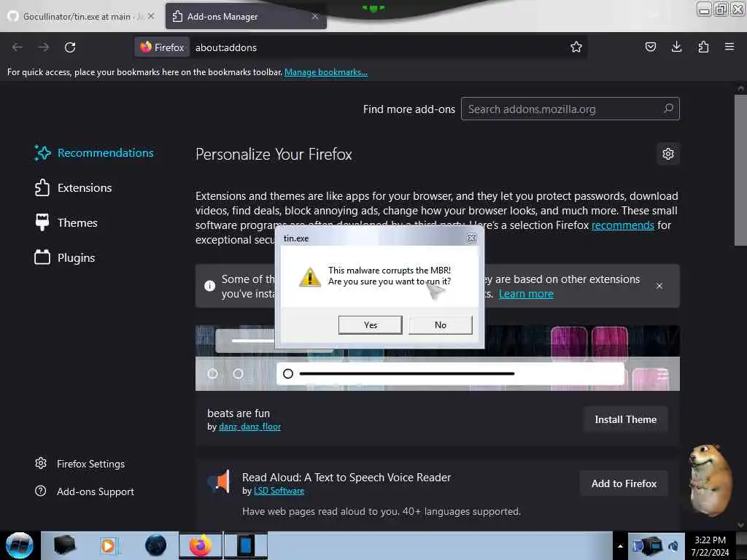Screen dimensions: 747x560
Task: Open the black box taskbar app
Action: point(65,545)
